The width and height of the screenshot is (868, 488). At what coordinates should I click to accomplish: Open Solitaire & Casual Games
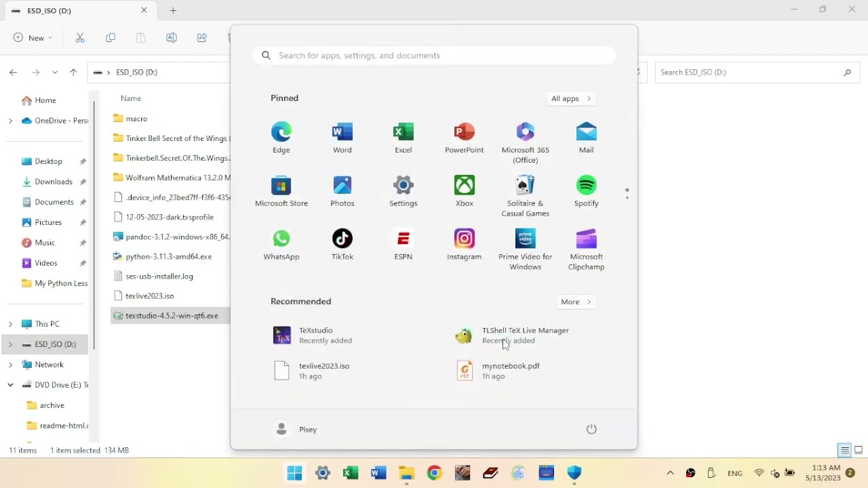[526, 196]
